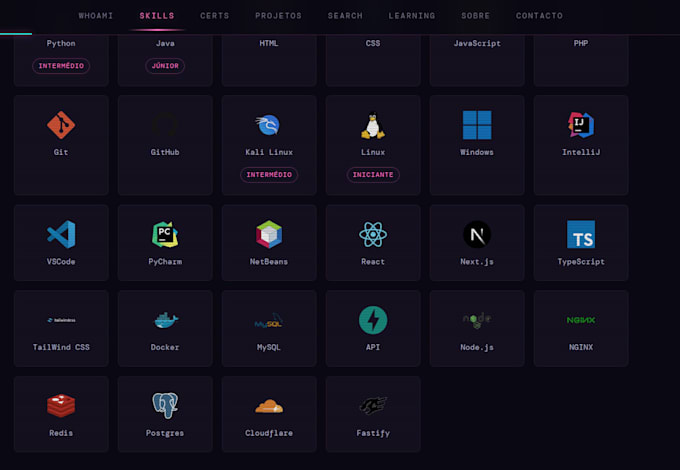
Task: Click the JavaScript label text
Action: (x=477, y=43)
